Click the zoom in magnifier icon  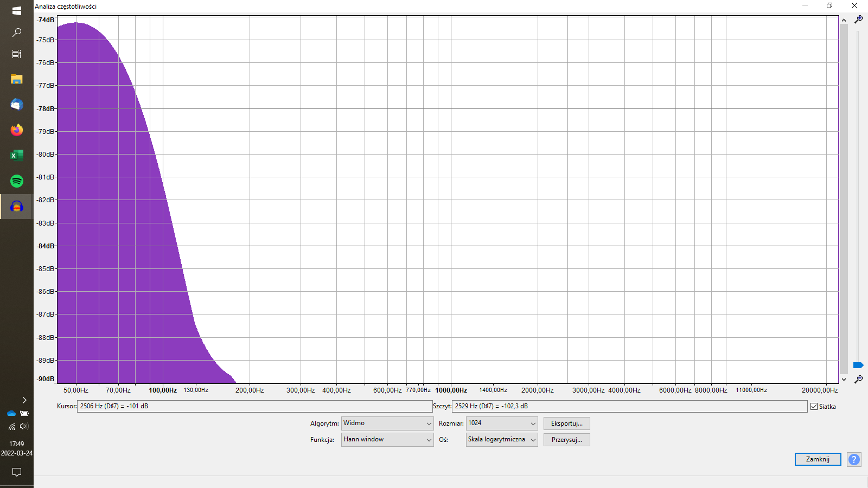pyautogui.click(x=858, y=20)
